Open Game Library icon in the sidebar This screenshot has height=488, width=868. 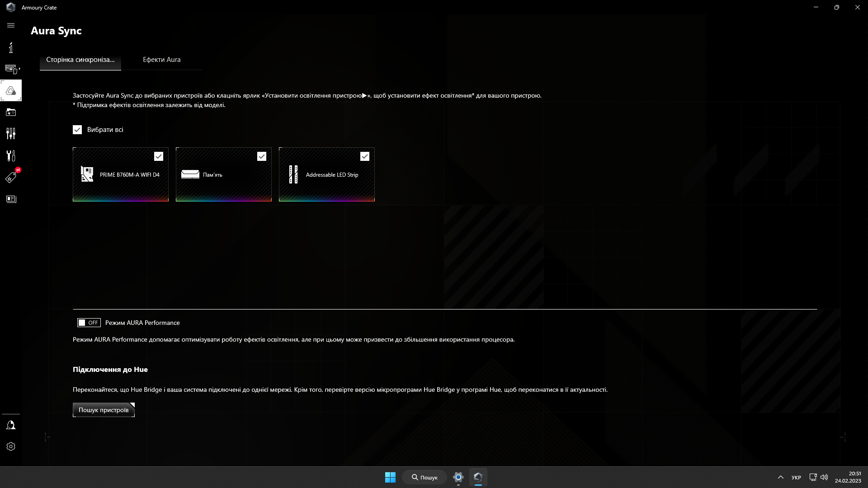coord(11,112)
